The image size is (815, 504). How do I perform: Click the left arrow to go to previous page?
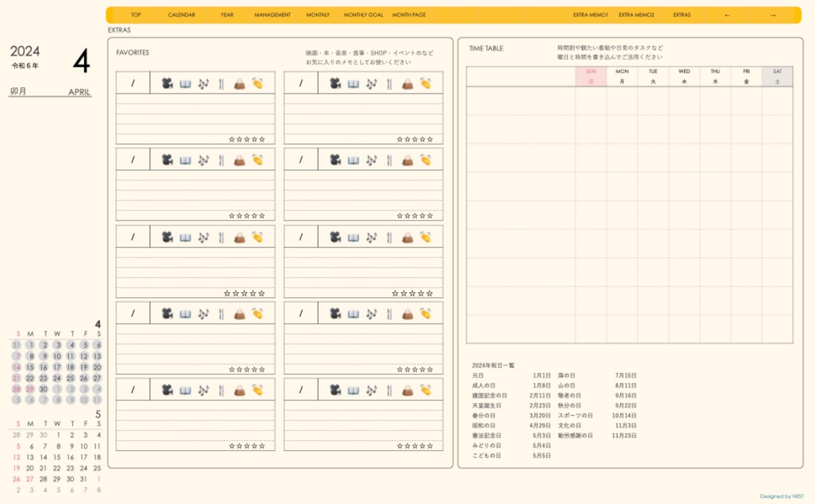727,15
